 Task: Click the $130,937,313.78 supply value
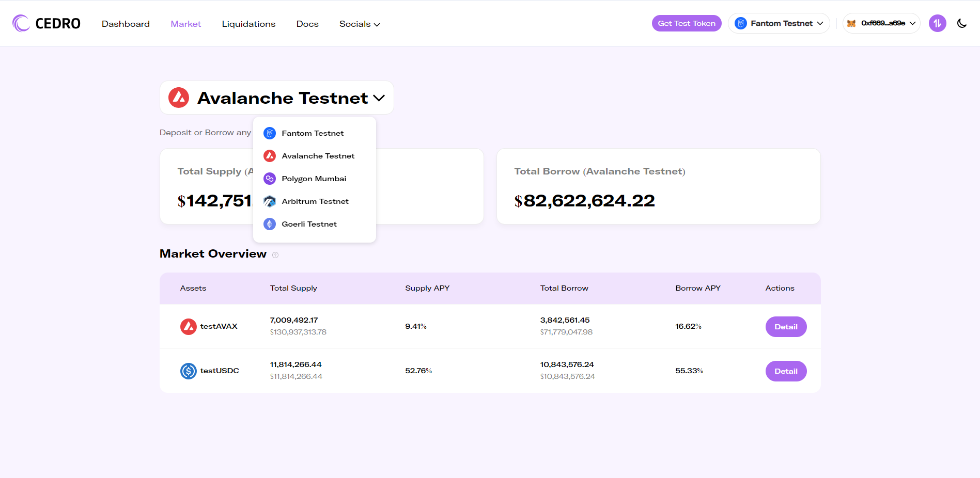(298, 332)
